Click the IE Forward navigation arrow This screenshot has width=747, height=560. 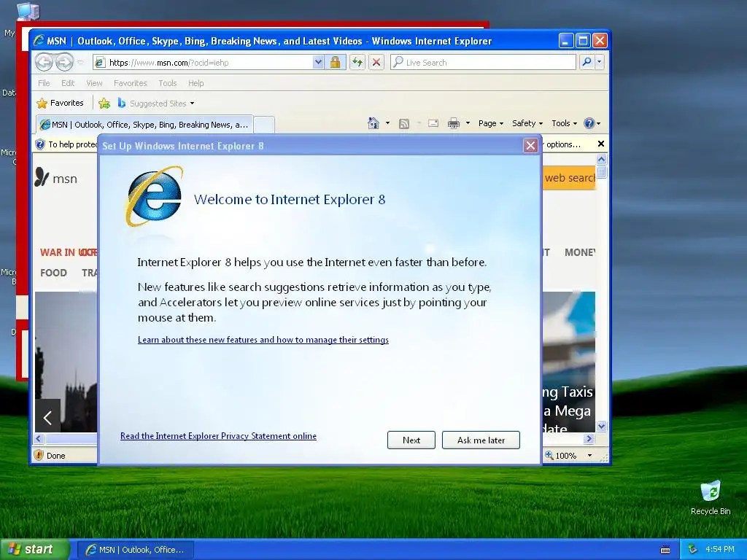[x=64, y=63]
